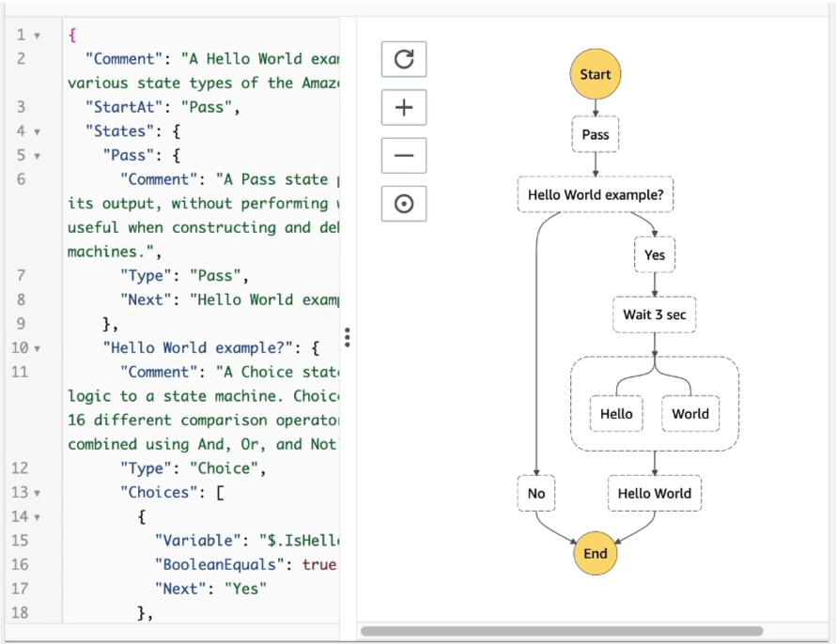
Task: Click the refresh graph icon
Action: [404, 59]
